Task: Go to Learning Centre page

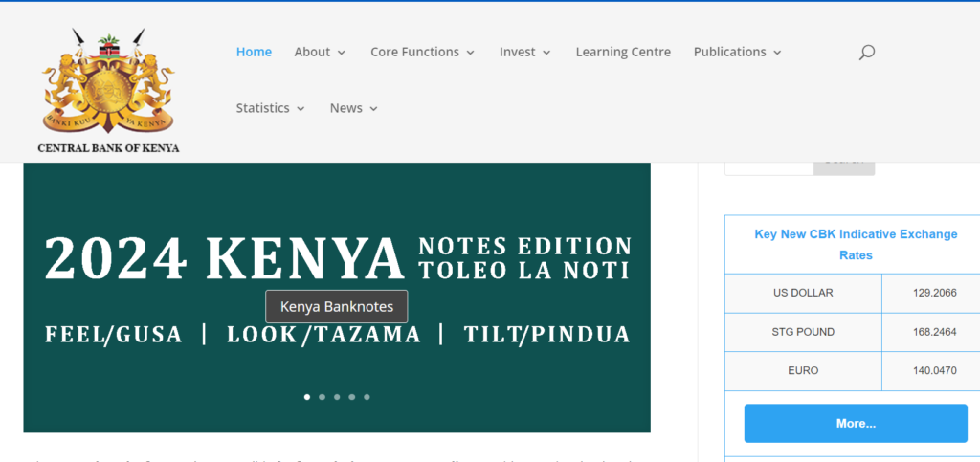Action: pyautogui.click(x=623, y=52)
